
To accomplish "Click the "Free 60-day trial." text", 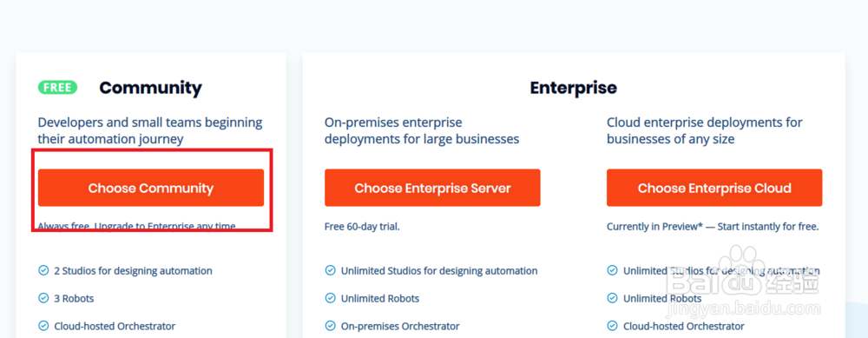I will coord(362,227).
